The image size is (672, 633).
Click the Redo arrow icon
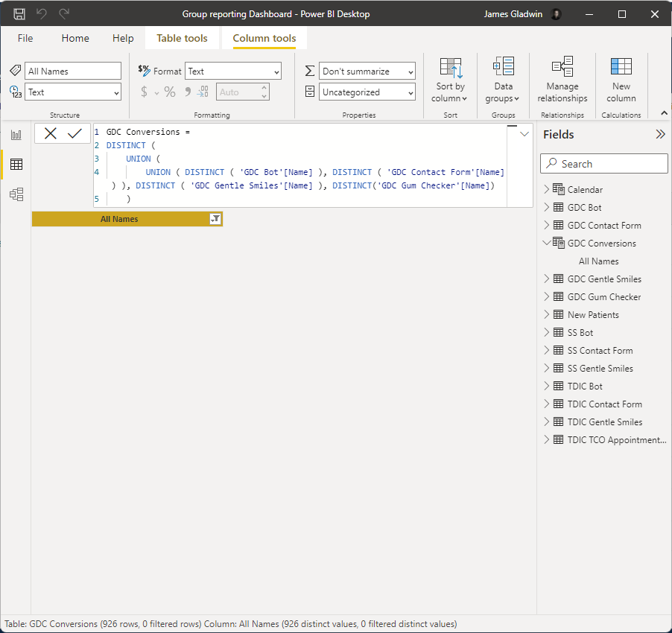[64, 13]
